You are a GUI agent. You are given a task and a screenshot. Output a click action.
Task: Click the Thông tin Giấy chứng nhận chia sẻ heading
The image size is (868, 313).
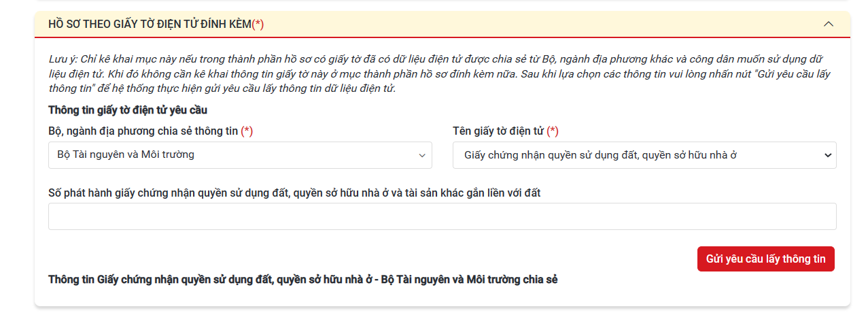pos(302,280)
